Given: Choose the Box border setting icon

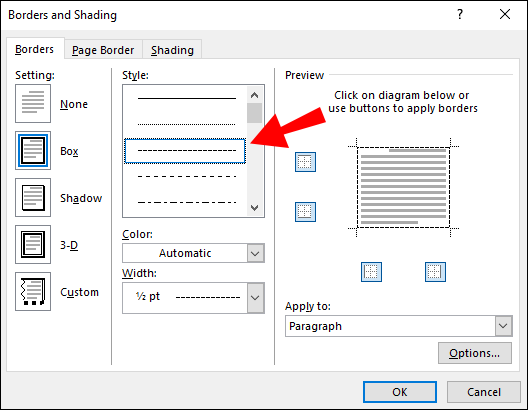Looking at the screenshot, I should (x=33, y=150).
